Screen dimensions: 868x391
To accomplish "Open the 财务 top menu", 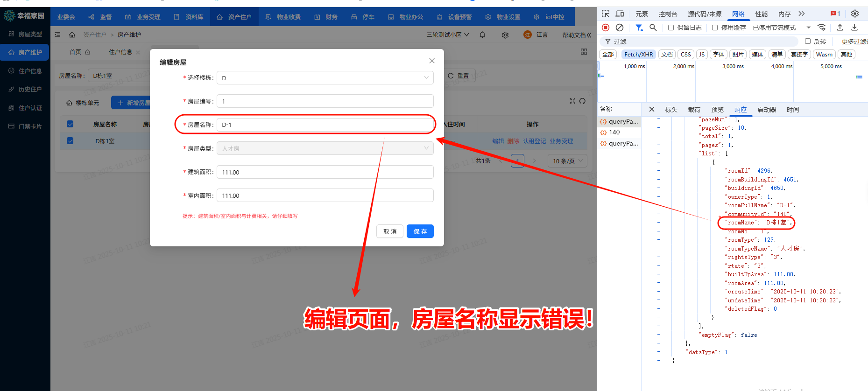I will pos(326,17).
